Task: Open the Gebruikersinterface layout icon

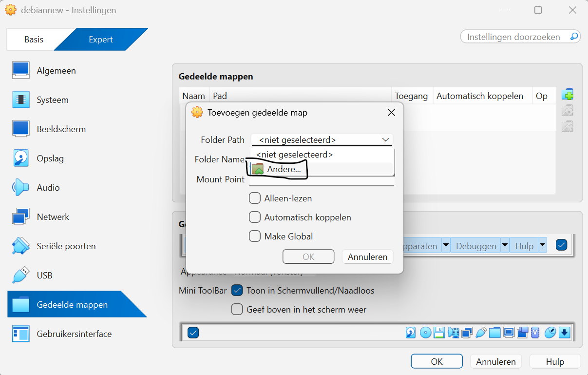Action: click(21, 334)
